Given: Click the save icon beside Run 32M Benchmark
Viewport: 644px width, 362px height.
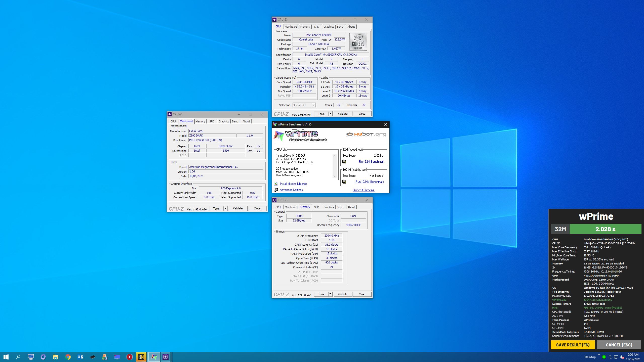Looking at the screenshot, I should click(x=344, y=162).
